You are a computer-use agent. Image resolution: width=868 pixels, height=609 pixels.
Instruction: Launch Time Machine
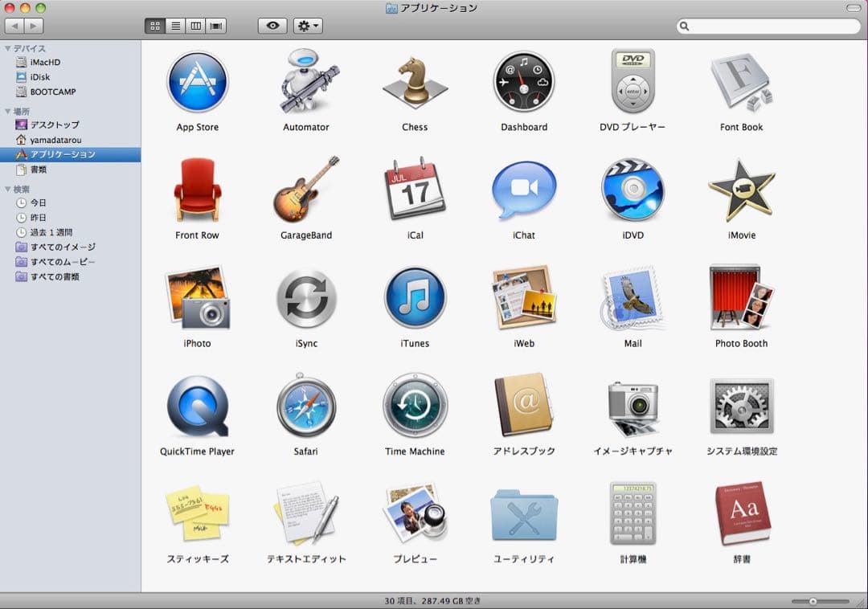click(x=414, y=407)
